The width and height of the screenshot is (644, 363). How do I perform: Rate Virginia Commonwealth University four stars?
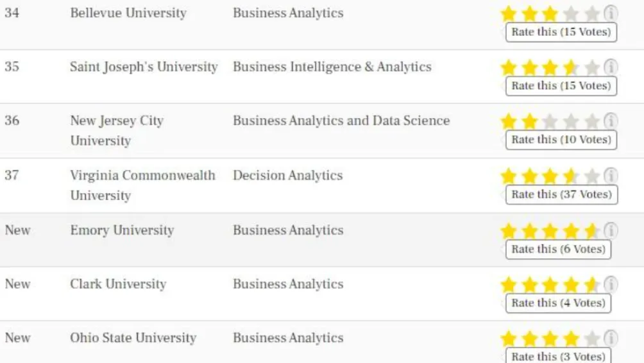(x=571, y=176)
